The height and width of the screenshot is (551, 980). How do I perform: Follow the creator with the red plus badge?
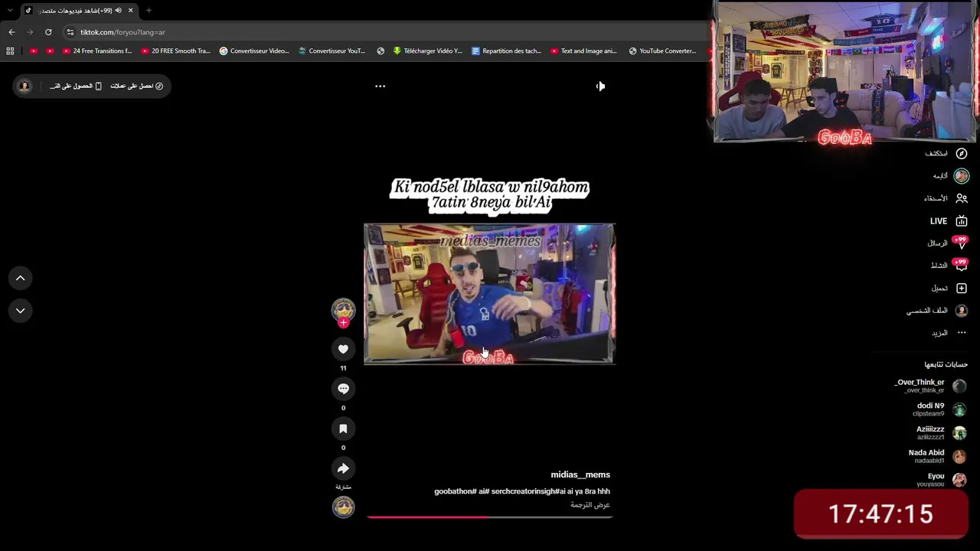click(x=343, y=323)
